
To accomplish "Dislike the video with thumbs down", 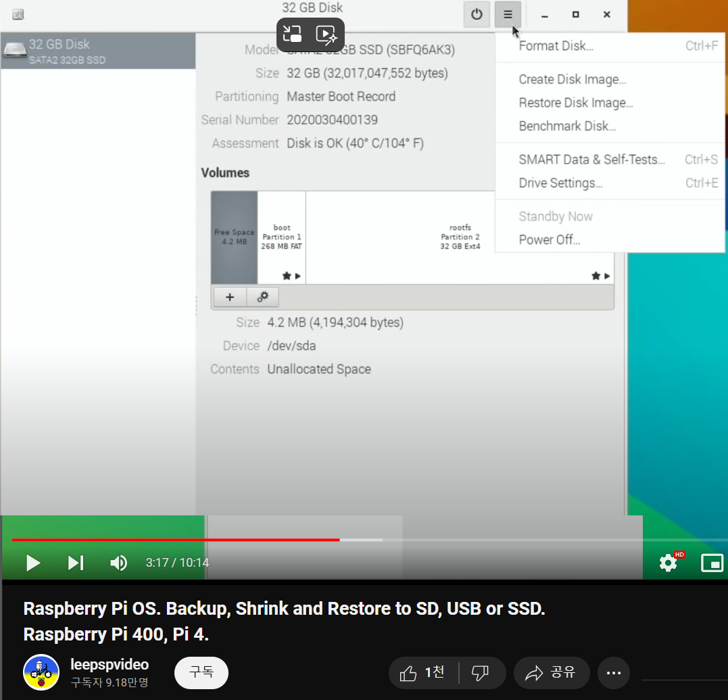I will coord(481,672).
